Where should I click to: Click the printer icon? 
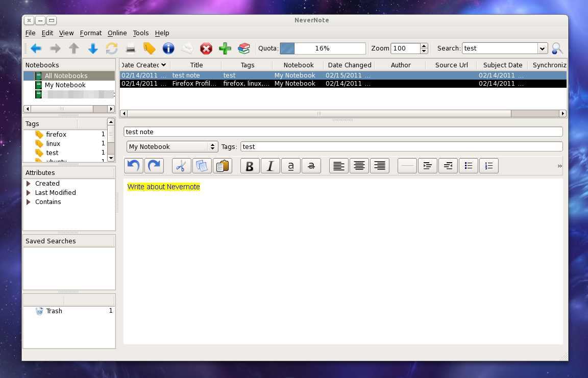click(x=131, y=48)
